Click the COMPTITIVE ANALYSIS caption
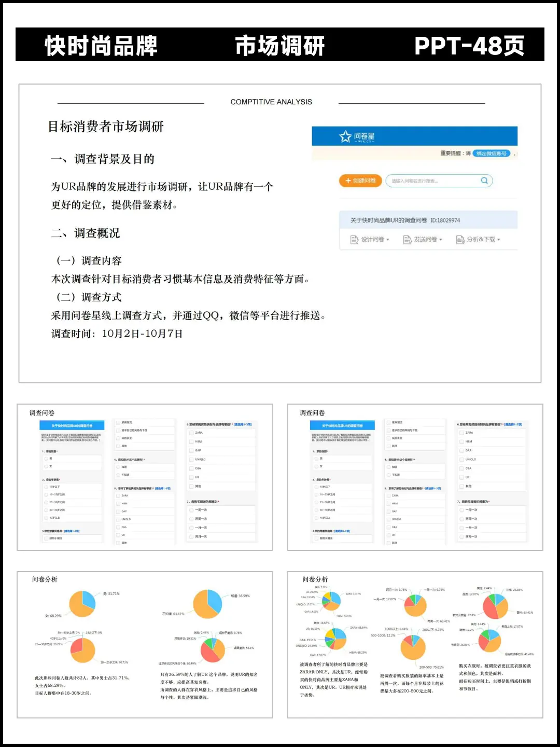Image resolution: width=560 pixels, height=747 pixels. pos(271,102)
